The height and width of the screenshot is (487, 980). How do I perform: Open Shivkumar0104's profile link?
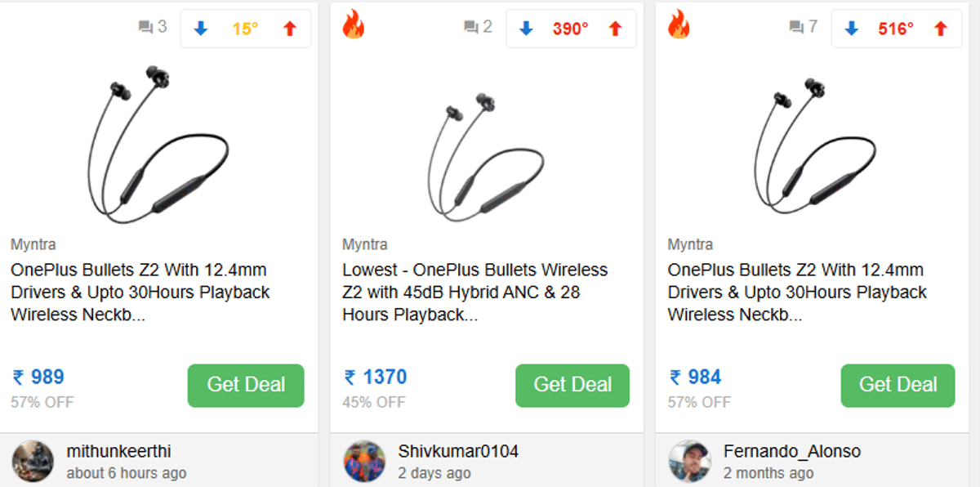click(458, 451)
